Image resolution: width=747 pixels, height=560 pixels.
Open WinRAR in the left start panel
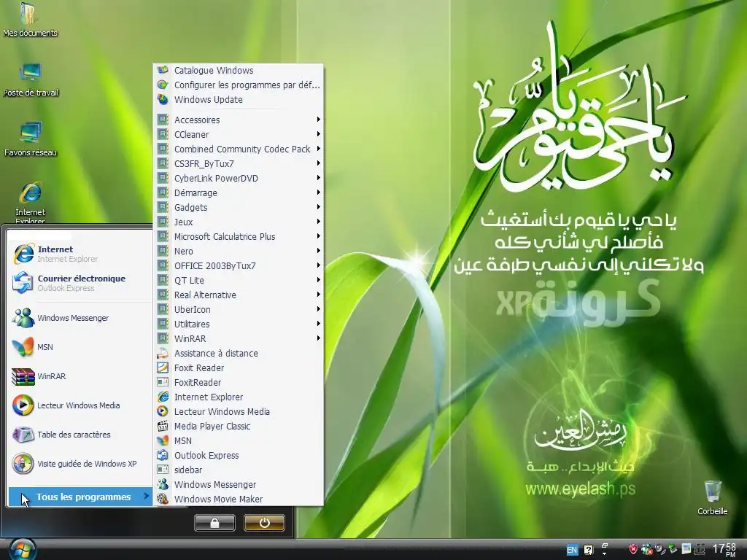(x=80, y=376)
